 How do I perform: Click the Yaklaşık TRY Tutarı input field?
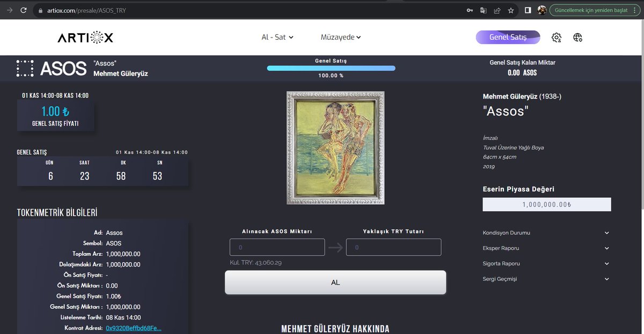point(393,247)
